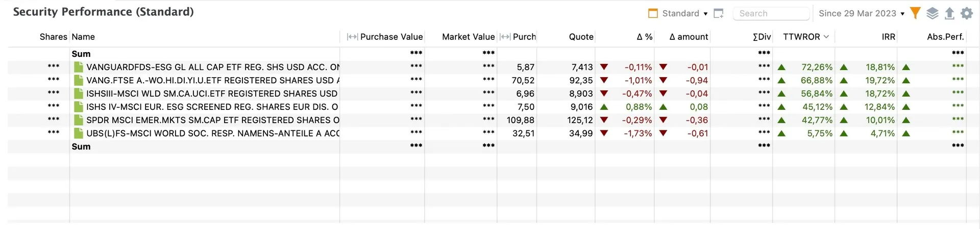Open the settings gear icon

point(967,13)
